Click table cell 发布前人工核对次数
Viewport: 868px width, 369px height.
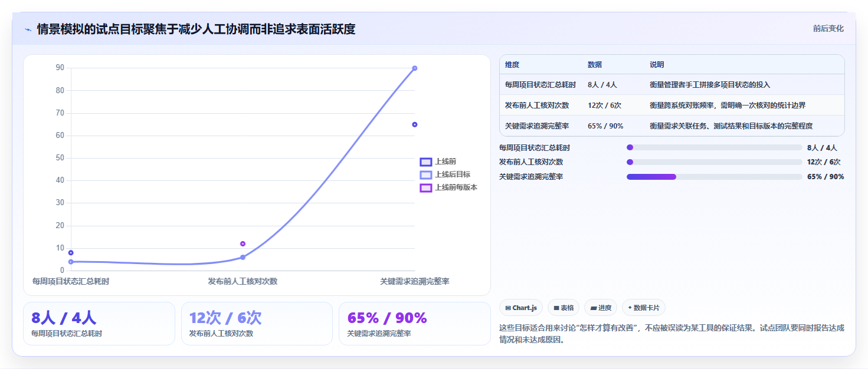tap(537, 106)
